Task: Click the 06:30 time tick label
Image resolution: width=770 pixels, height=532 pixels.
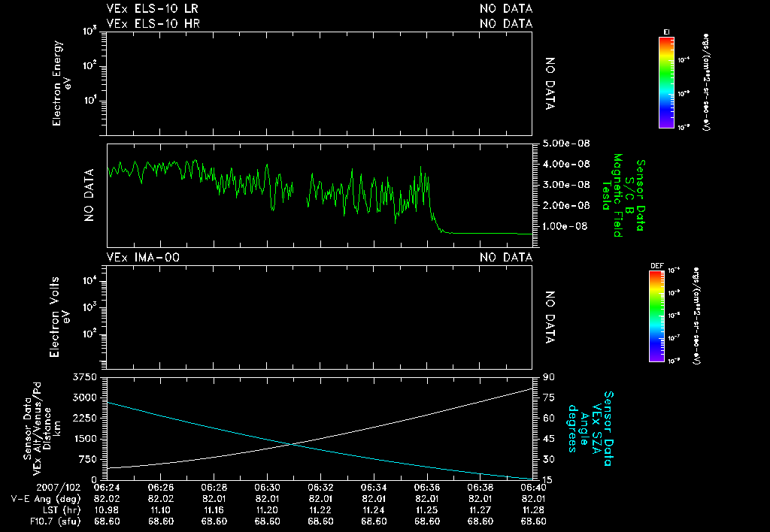Action: coord(267,488)
